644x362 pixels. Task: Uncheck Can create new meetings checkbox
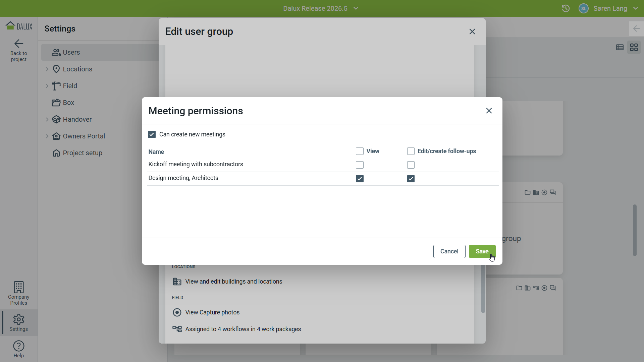[x=152, y=134]
